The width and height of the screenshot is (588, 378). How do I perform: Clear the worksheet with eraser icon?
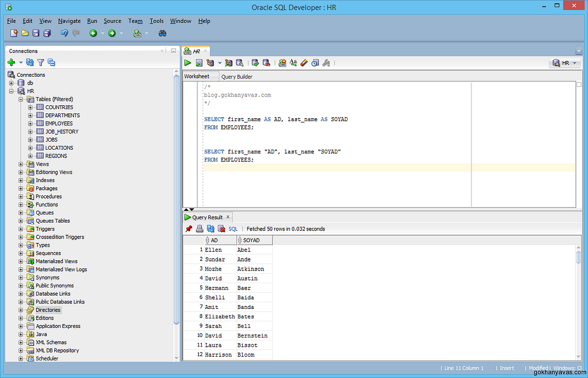304,63
